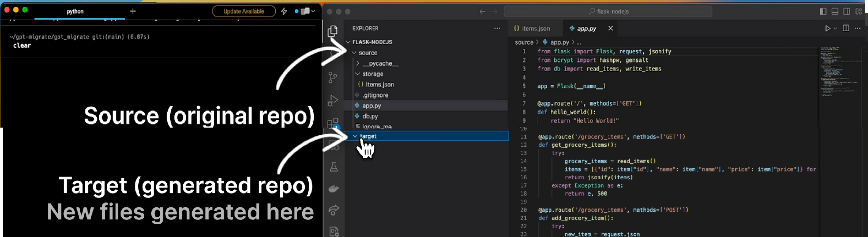
Task: Open the Explorer view in VS Code activity bar
Action: pos(332,31)
